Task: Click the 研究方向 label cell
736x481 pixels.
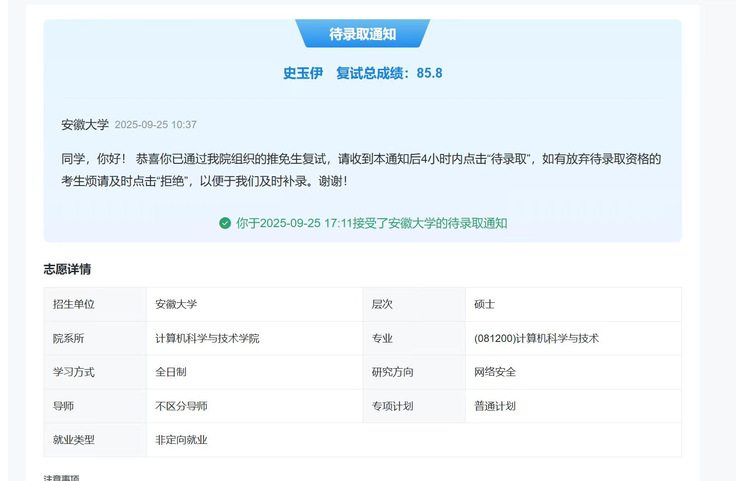Action: tap(392, 372)
